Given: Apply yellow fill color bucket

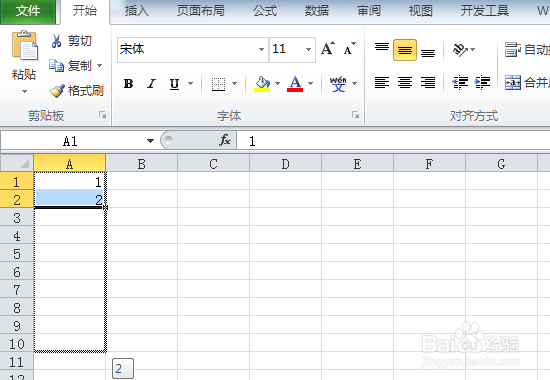Looking at the screenshot, I should (x=262, y=84).
